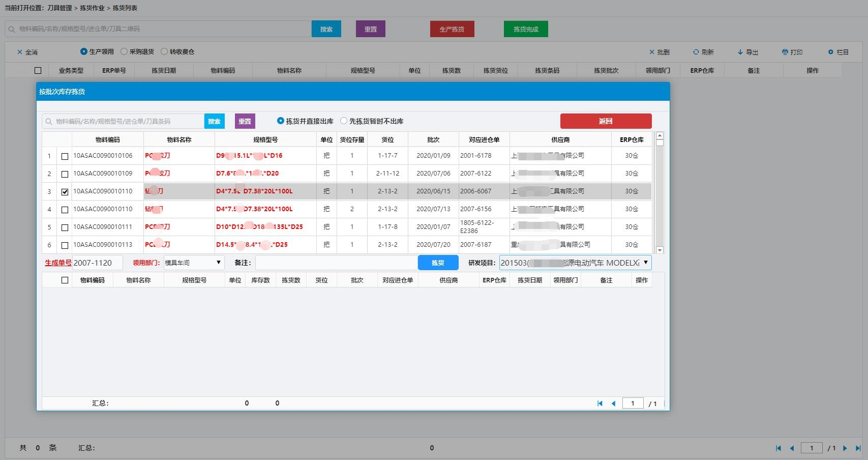Uncheck row 3 batch 2020/06/15 checkbox
The image size is (868, 460).
click(x=65, y=192)
